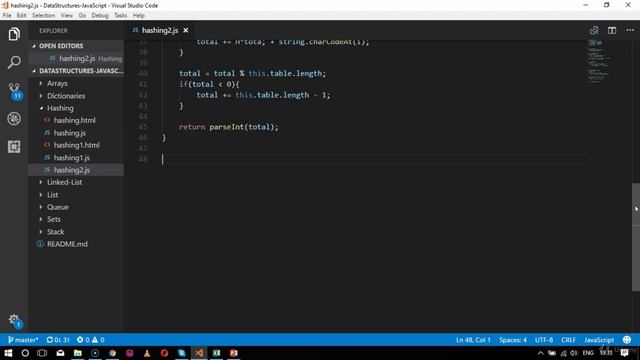The width and height of the screenshot is (640, 360).
Task: Show hidden system tray icons
Action: pyautogui.click(x=540, y=353)
